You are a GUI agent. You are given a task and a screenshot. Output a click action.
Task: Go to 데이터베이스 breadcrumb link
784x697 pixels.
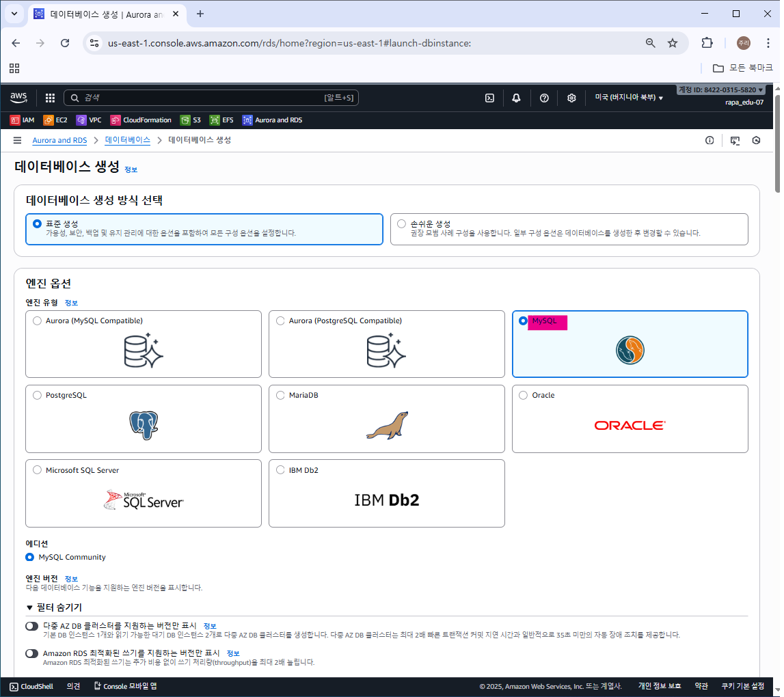128,141
